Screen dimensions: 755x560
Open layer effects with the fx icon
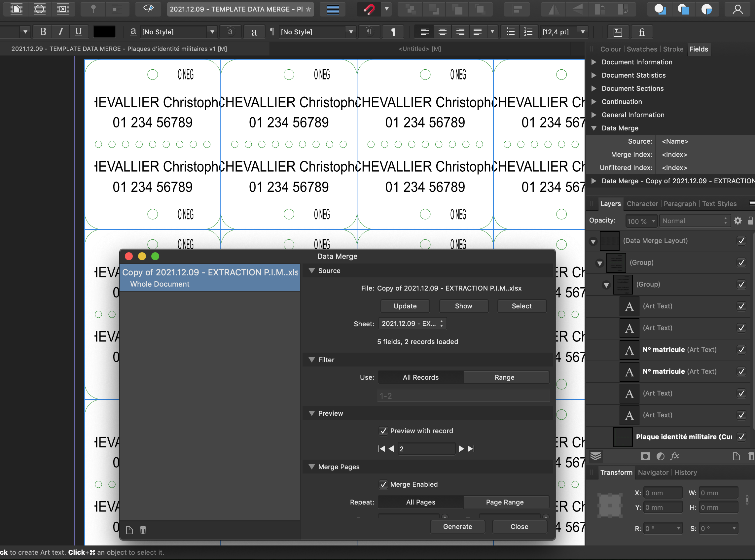pos(675,456)
